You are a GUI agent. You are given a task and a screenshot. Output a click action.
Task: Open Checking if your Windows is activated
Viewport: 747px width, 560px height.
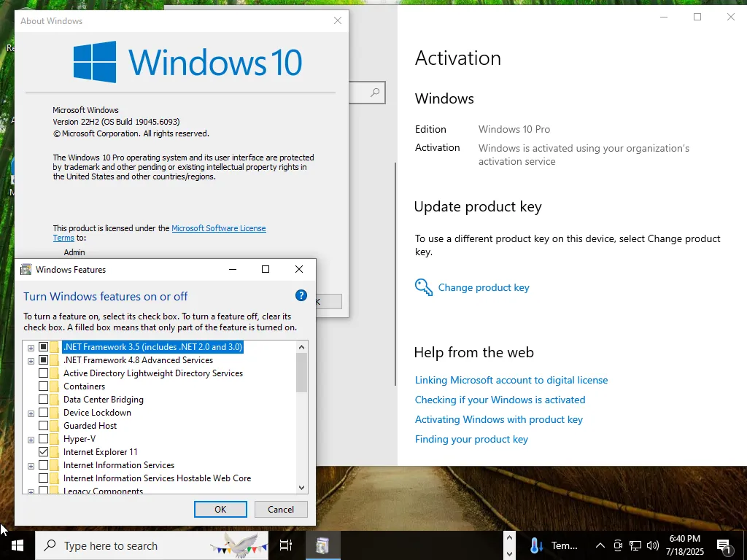click(500, 400)
